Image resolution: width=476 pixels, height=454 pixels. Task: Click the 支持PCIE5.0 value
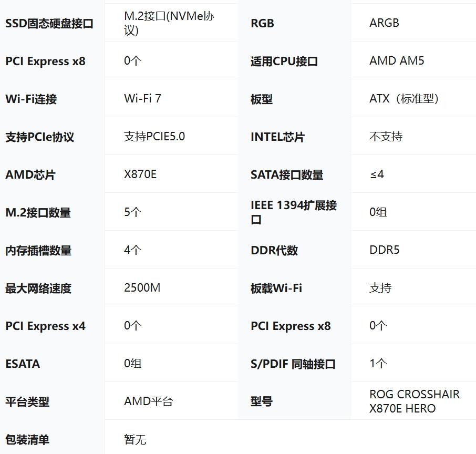154,136
